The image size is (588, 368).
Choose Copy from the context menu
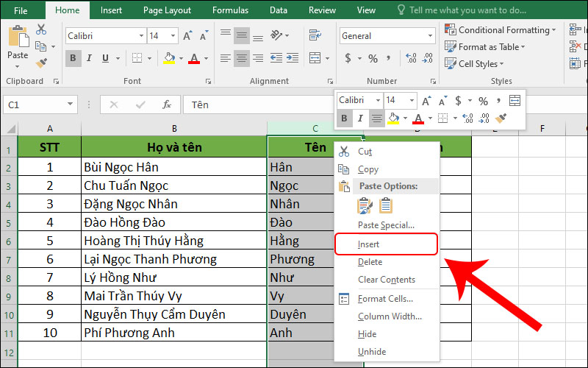[x=387, y=169]
